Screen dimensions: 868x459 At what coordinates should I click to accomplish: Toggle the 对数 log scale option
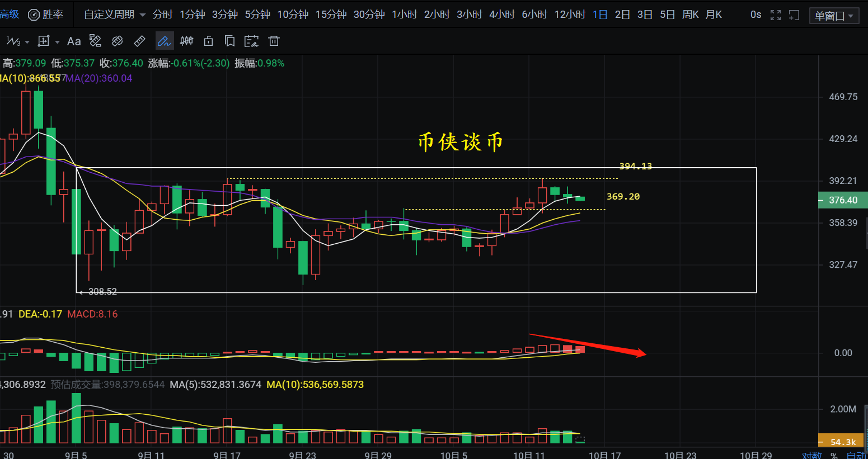coord(811,455)
